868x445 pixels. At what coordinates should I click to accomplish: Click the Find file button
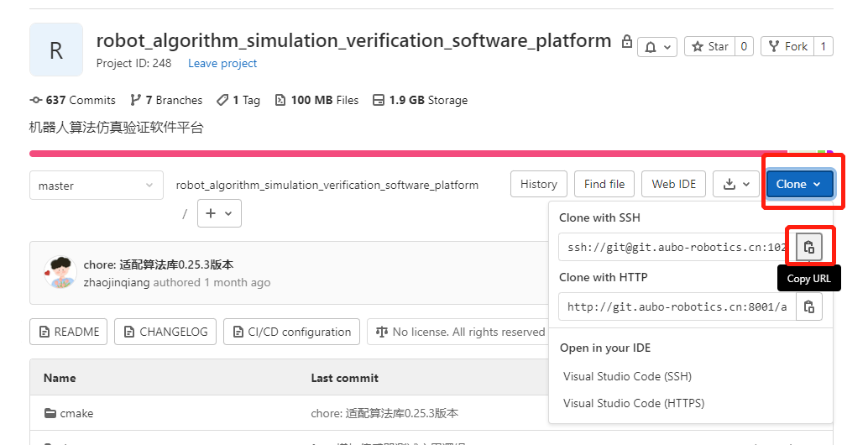tap(604, 185)
